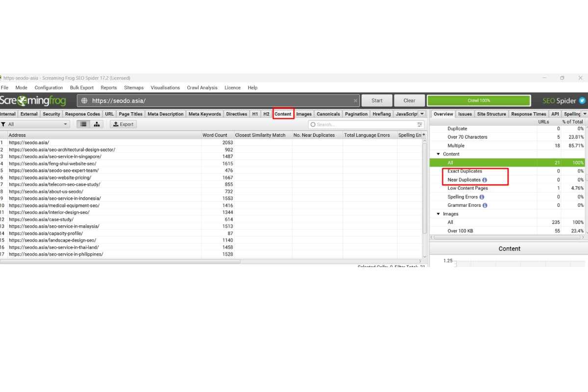Image resolution: width=588 pixels, height=392 pixels.
Task: Open the Configuration menu
Action: tap(49, 88)
